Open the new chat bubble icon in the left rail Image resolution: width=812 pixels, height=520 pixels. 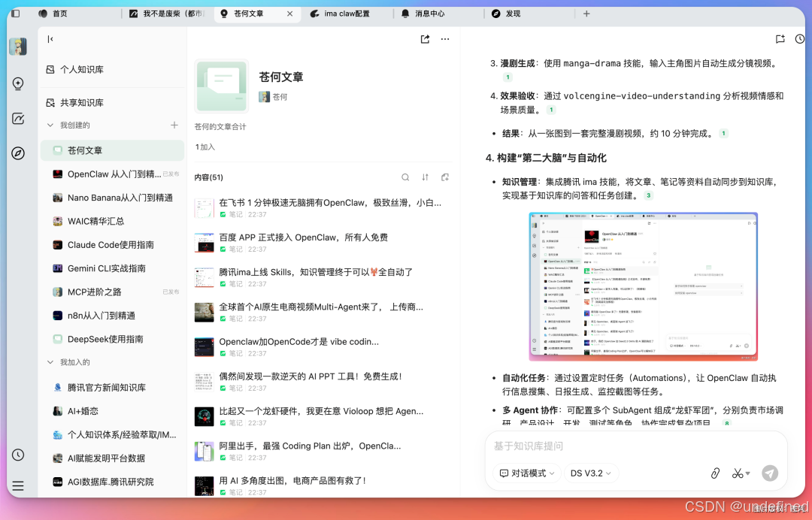(18, 84)
